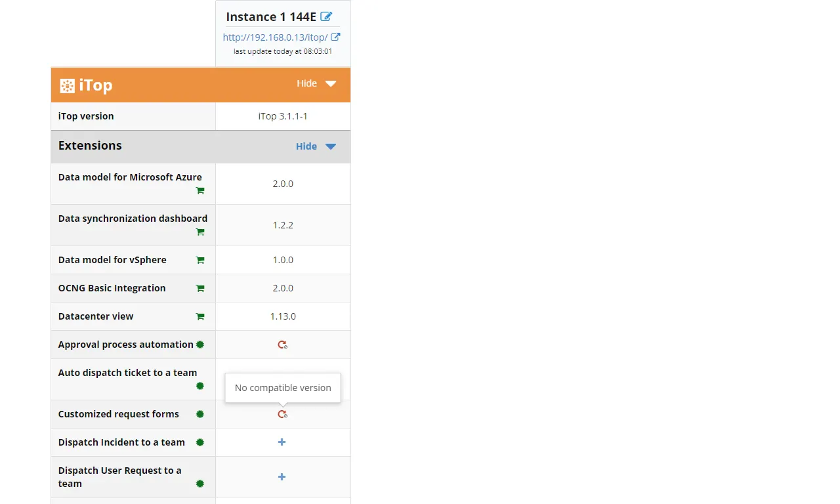Click the green badge icon for Auto dispatch ticket
This screenshot has height=504, width=840.
(x=200, y=386)
